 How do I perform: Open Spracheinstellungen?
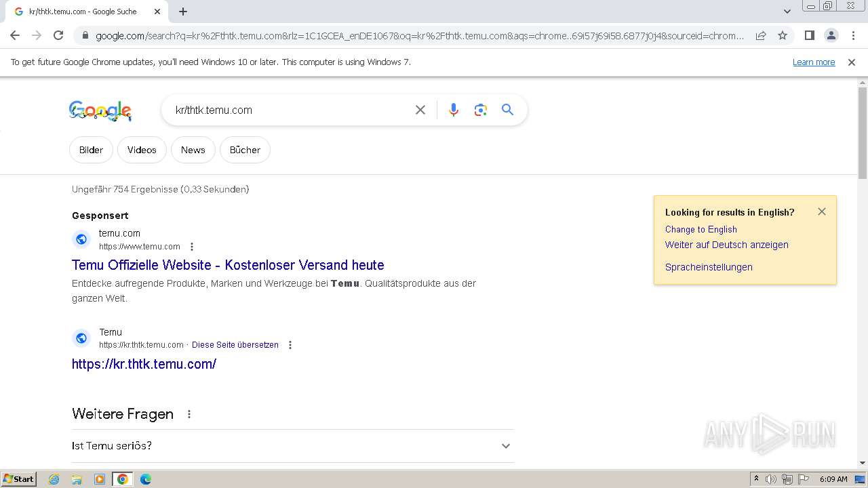pyautogui.click(x=709, y=267)
